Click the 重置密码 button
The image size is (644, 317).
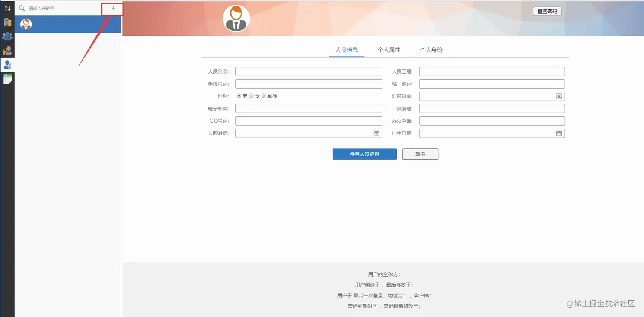pos(547,12)
